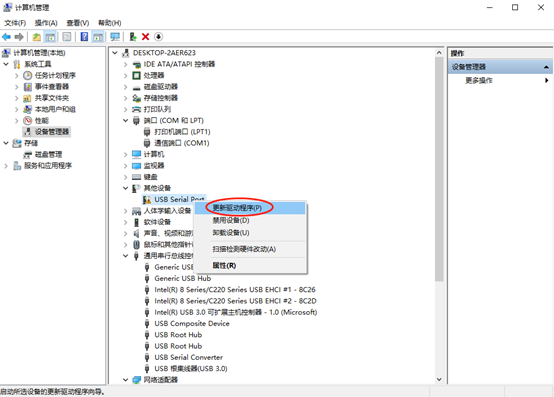Viewport: 554px width, 397px height.
Task: Select 性能 in the left tree
Action: [x=42, y=120]
